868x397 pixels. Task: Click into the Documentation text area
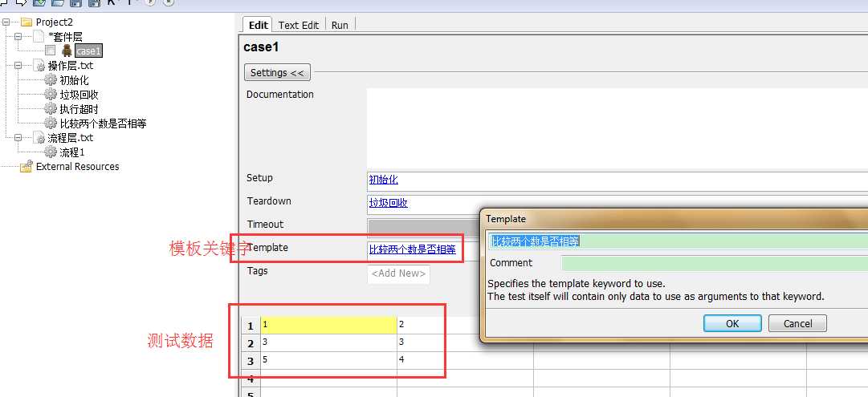tap(617, 128)
